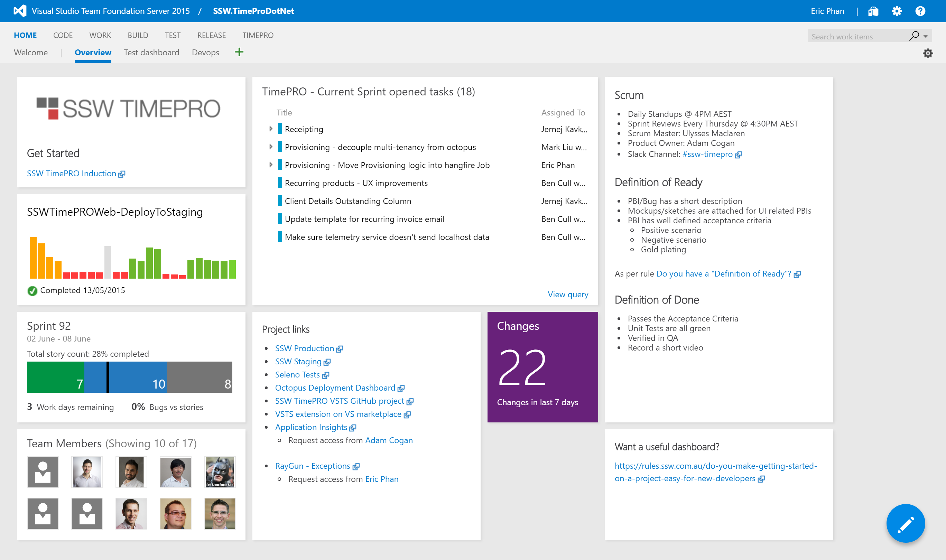
Task: Click the green segment of sprint progress bar
Action: (55, 376)
